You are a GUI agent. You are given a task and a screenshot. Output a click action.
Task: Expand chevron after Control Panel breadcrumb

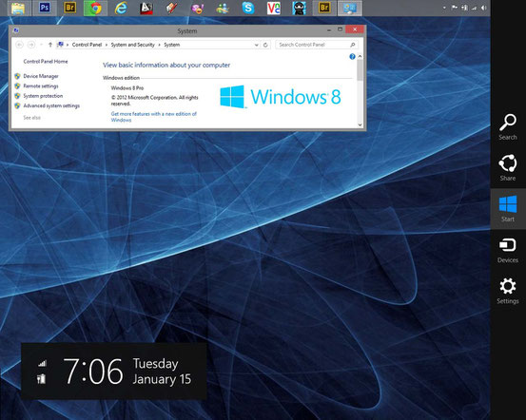pyautogui.click(x=107, y=45)
